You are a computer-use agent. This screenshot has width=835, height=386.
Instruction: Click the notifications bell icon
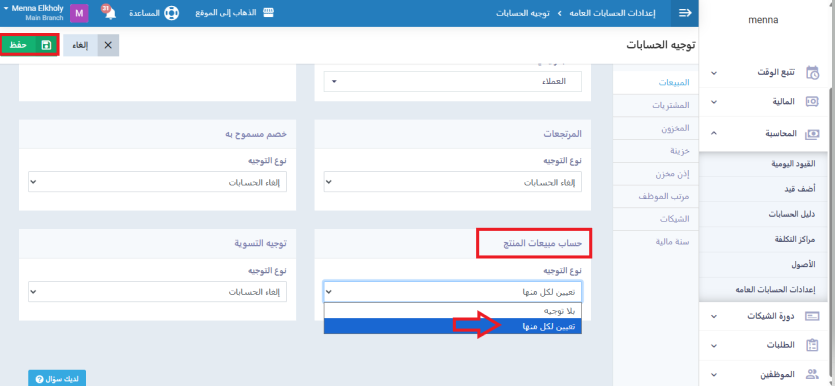[x=110, y=12]
